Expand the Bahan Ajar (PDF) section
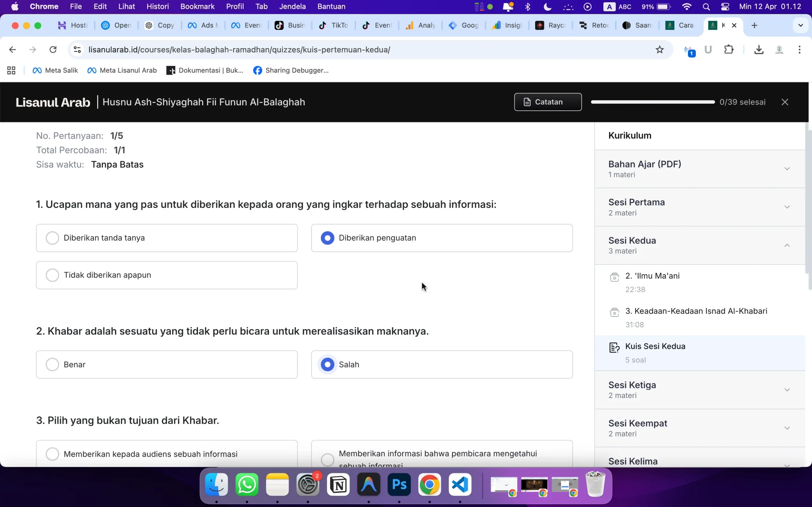 (787, 169)
